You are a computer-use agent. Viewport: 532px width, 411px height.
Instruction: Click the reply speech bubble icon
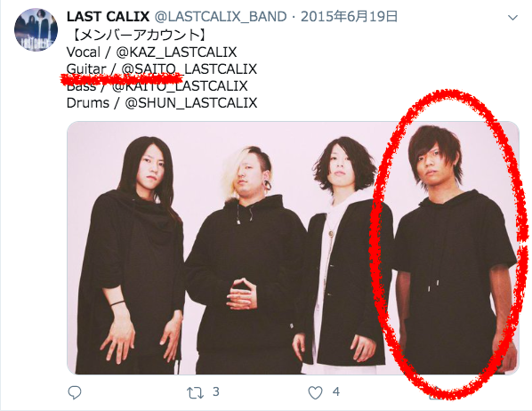pos(75,392)
